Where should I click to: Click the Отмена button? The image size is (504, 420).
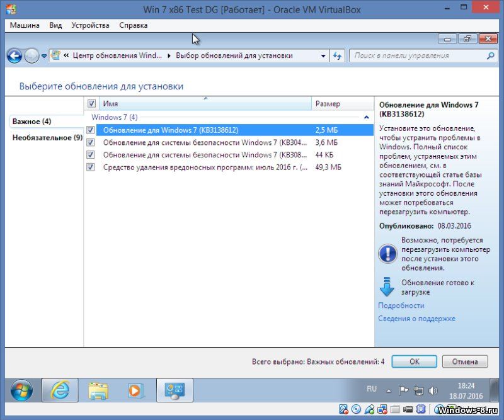pyautogui.click(x=465, y=361)
